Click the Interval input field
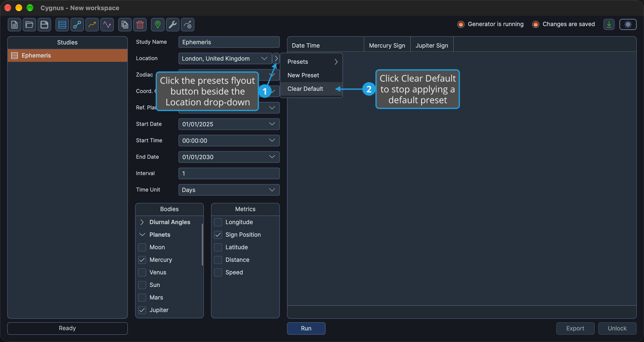 click(x=229, y=173)
